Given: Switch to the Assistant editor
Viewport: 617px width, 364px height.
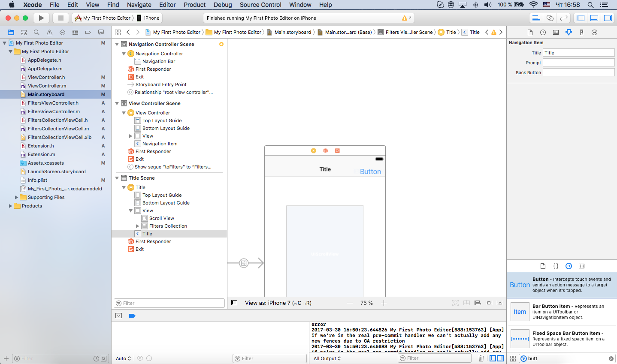Looking at the screenshot, I should (550, 18).
